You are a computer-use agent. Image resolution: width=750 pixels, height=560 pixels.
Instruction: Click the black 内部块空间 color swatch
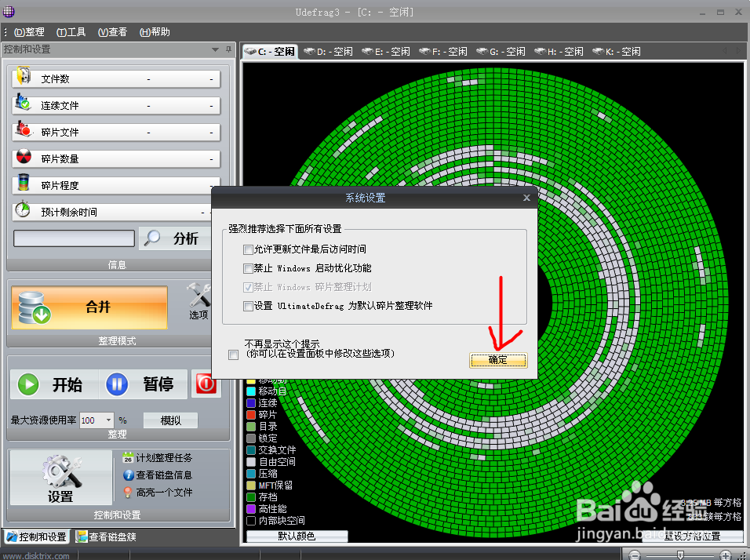250,520
